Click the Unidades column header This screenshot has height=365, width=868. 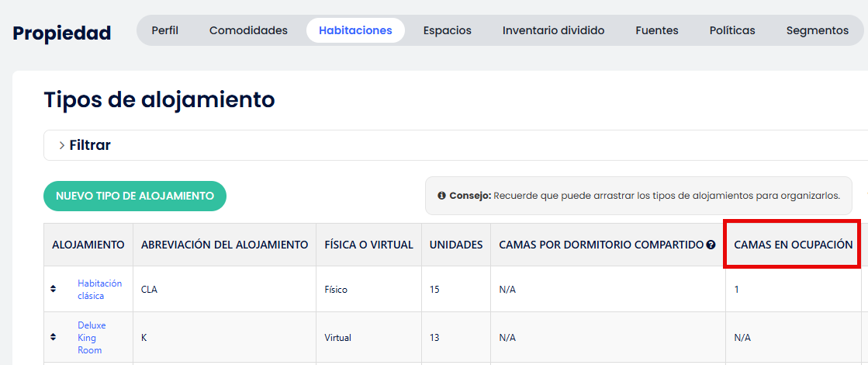coord(456,245)
